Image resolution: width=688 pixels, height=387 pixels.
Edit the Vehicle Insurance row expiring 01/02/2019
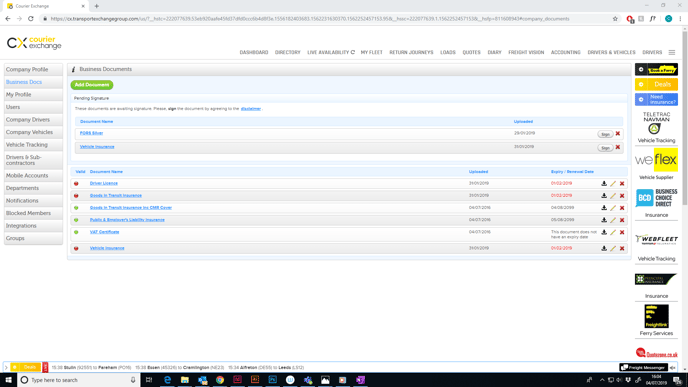click(x=613, y=248)
